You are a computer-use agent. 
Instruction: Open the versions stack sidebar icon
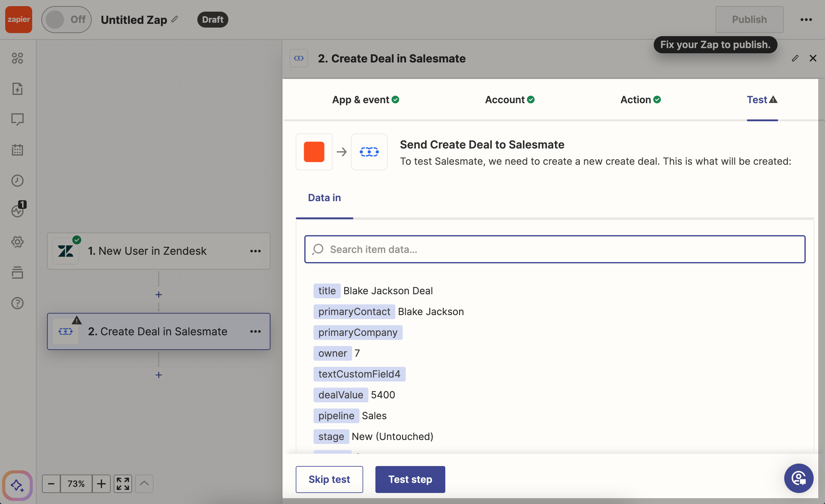17,273
